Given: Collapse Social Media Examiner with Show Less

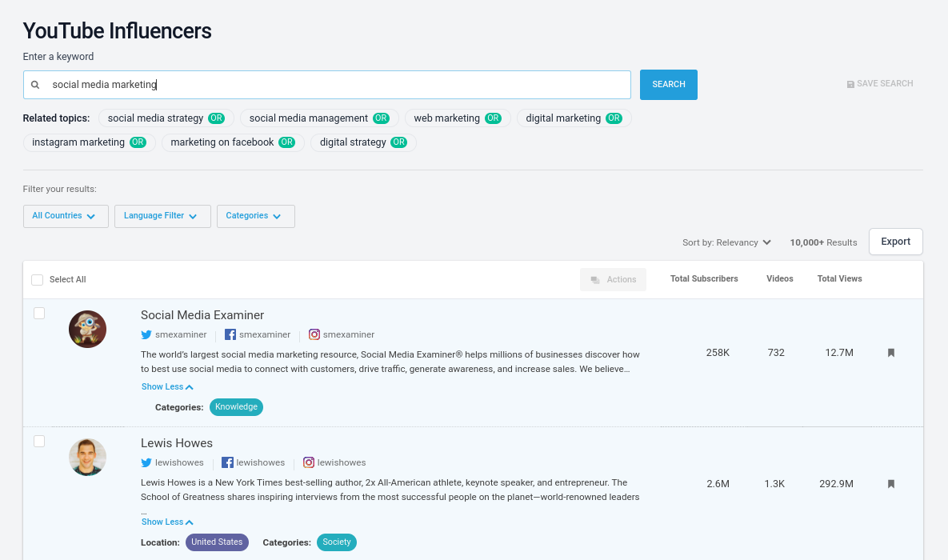Looking at the screenshot, I should [167, 387].
